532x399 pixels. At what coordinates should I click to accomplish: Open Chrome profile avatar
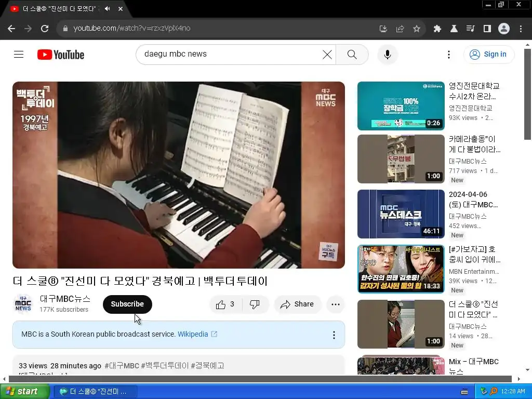point(504,29)
